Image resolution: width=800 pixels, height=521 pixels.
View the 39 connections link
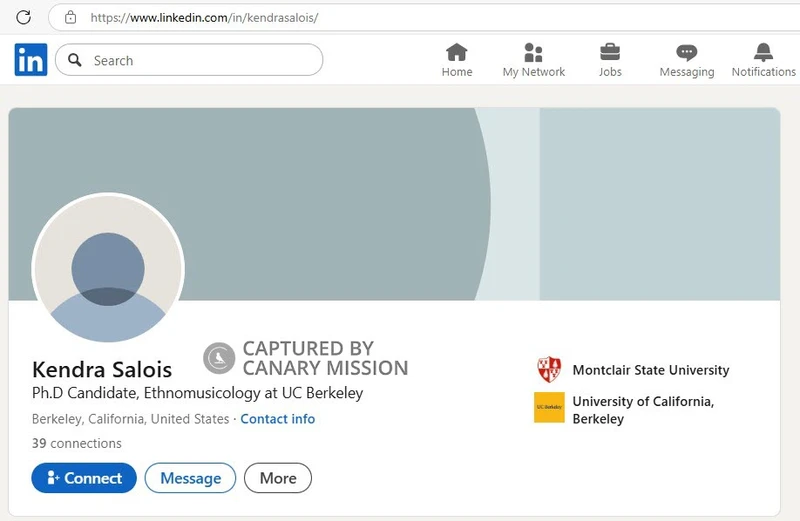(77, 443)
